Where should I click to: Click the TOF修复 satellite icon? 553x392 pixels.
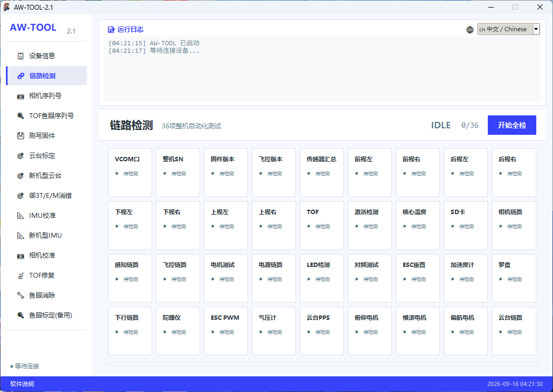point(21,276)
